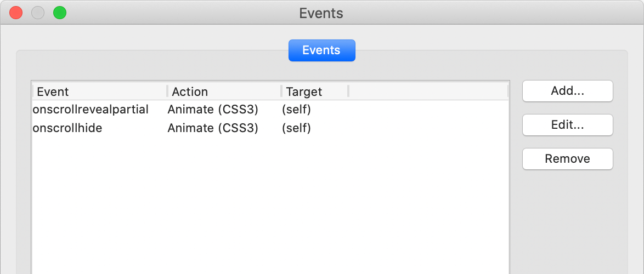Click (self) target in first row

tap(296, 110)
